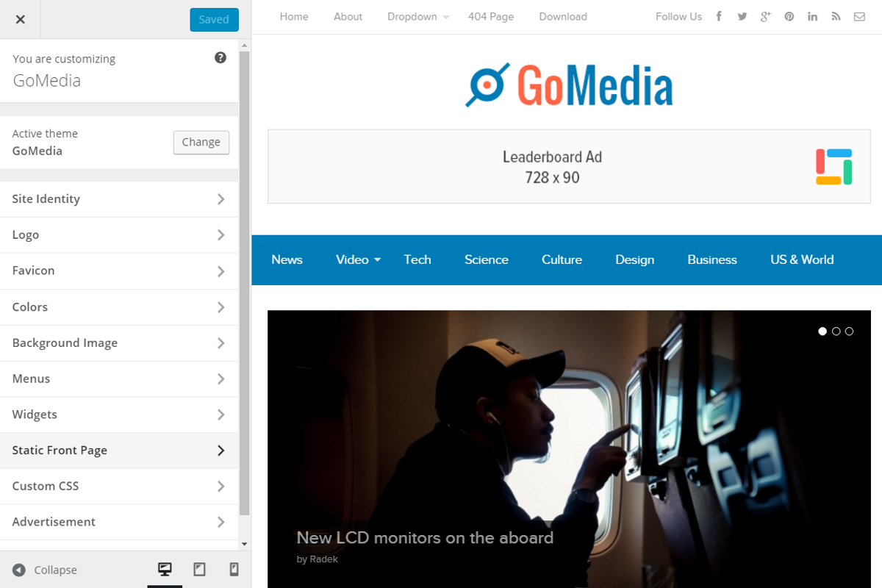Click author name Radek
This screenshot has height=588, width=882.
[x=323, y=559]
